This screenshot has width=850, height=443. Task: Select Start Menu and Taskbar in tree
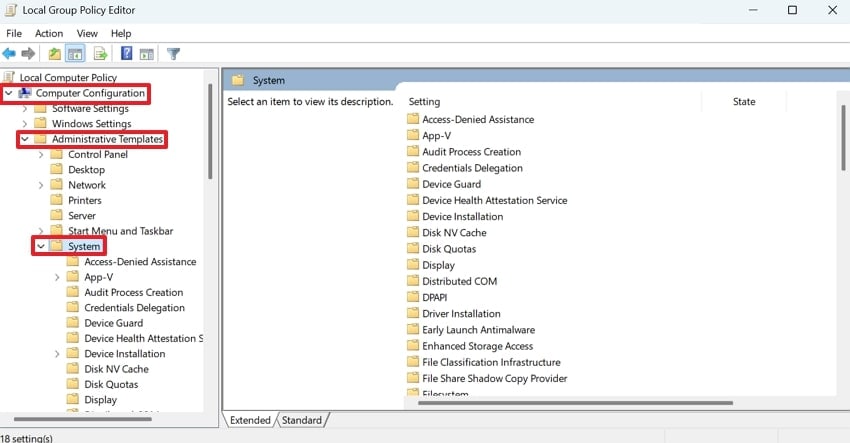(120, 231)
